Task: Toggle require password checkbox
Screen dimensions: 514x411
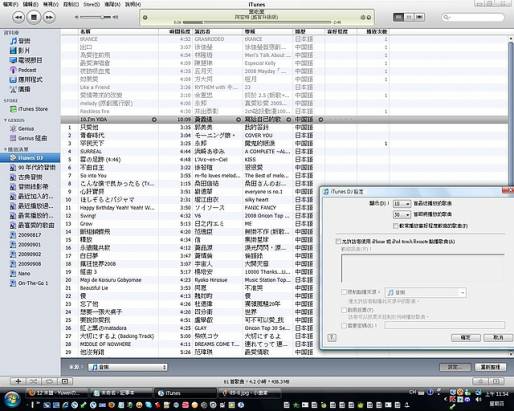Action: coord(344,325)
